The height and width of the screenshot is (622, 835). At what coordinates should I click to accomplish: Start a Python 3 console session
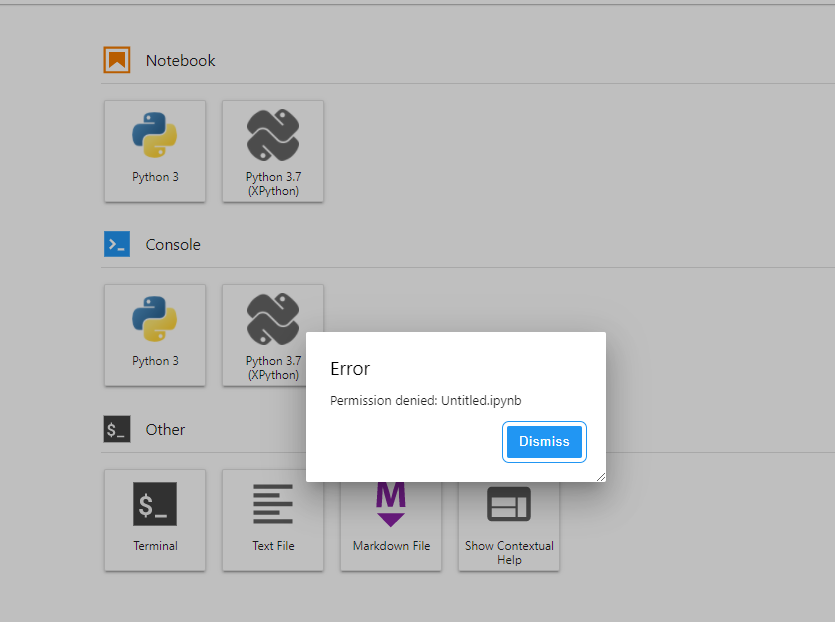[x=155, y=335]
